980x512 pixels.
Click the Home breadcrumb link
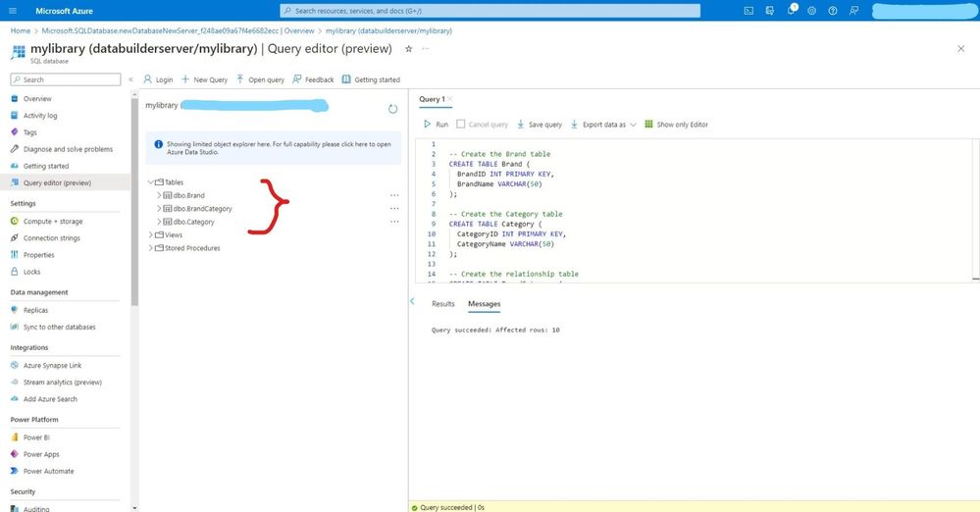point(20,30)
